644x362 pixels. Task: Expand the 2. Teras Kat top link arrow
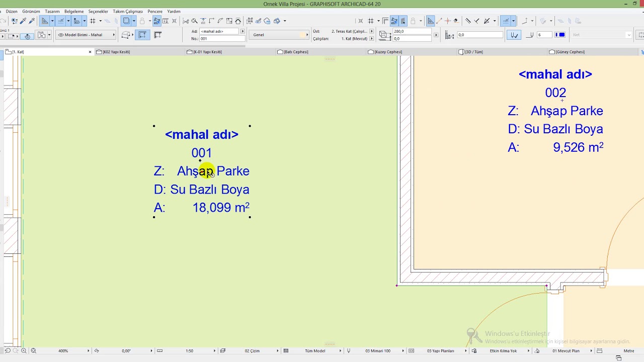(x=372, y=31)
